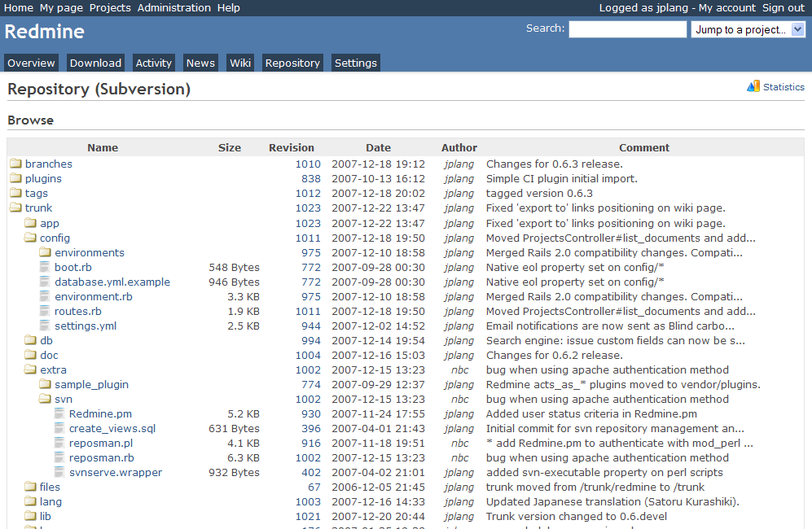
Task: Open the Administration menu
Action: point(173,7)
